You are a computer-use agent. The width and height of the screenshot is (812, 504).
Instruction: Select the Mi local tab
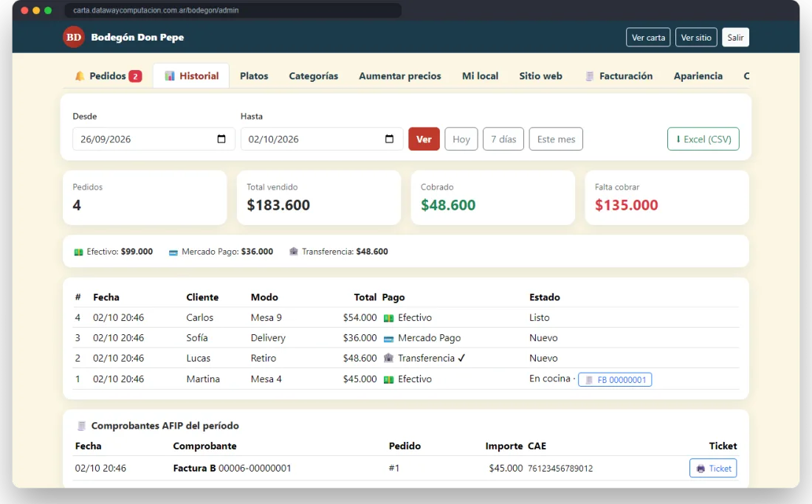point(480,76)
